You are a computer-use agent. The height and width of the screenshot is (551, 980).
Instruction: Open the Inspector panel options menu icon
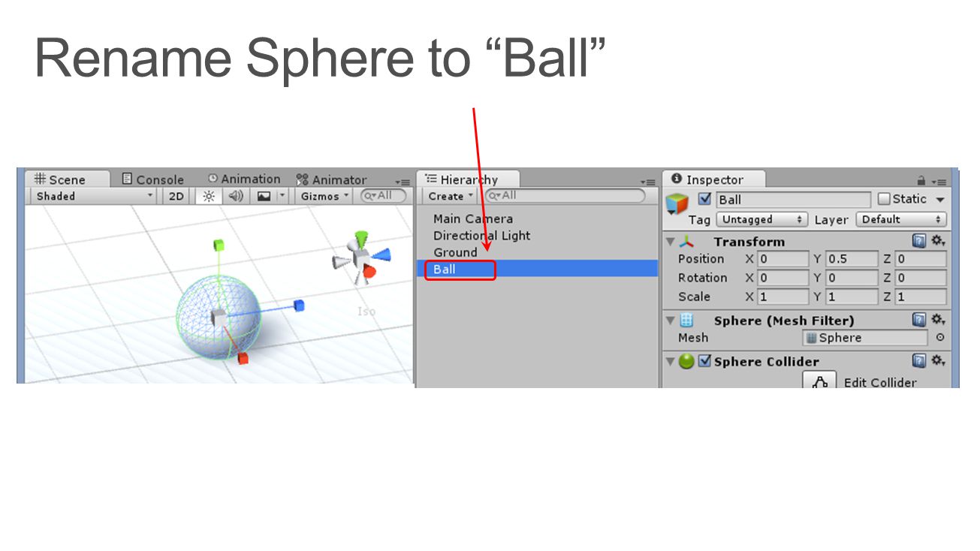(939, 181)
